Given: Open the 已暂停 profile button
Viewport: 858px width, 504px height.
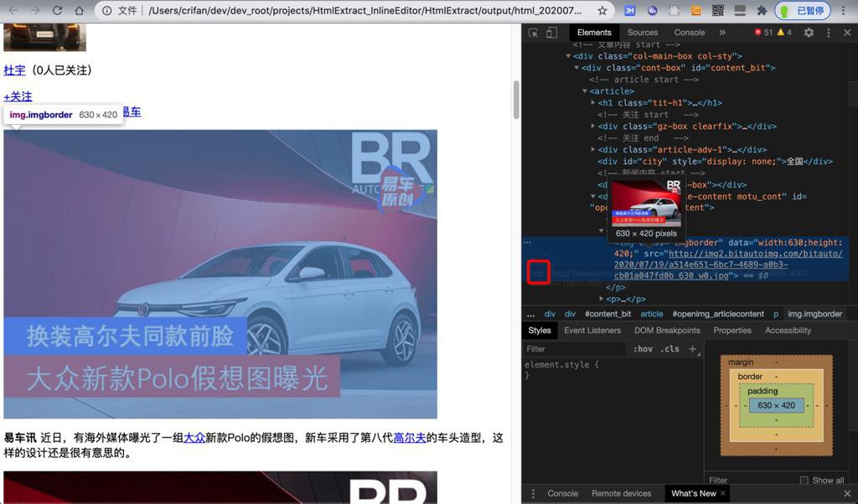Looking at the screenshot, I should pos(803,10).
